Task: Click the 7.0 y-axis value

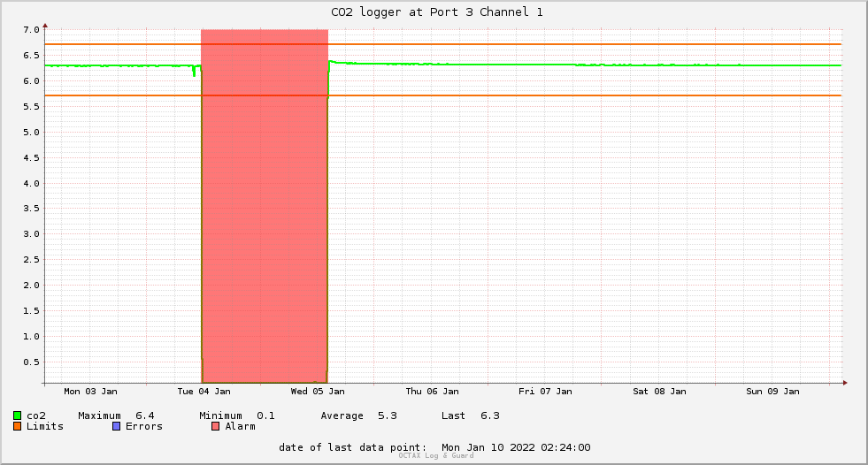Action: [x=32, y=30]
